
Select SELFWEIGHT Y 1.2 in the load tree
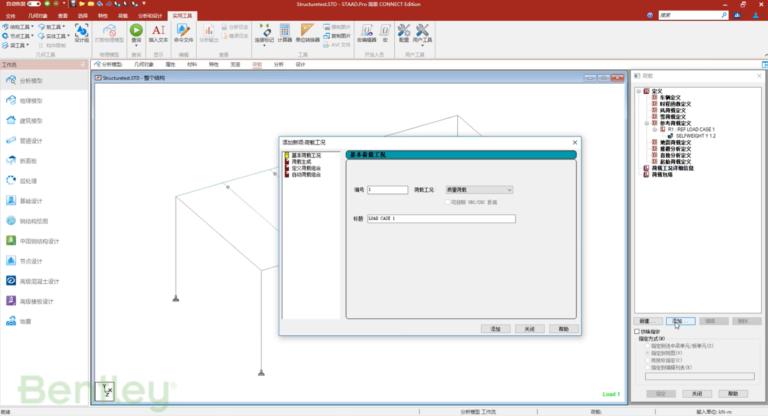click(696, 136)
